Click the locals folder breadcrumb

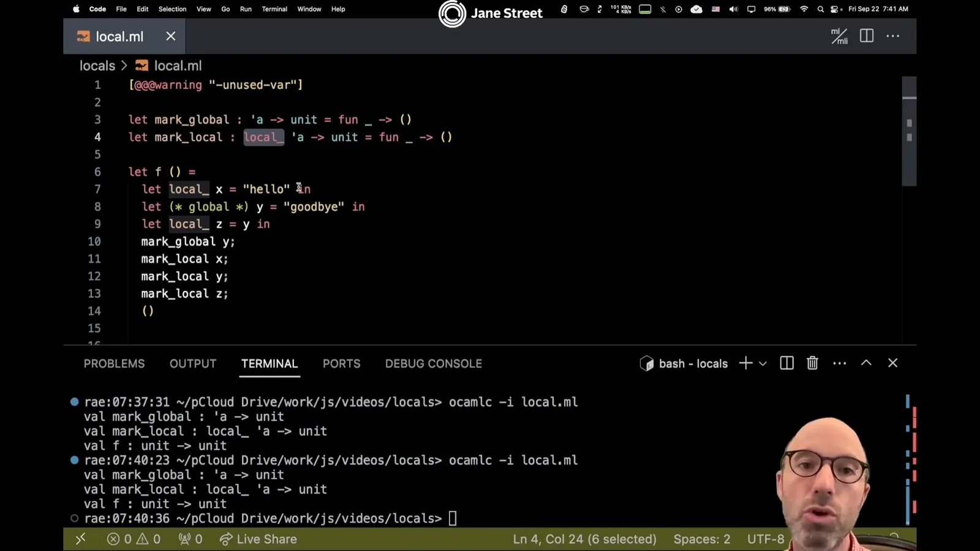(97, 66)
